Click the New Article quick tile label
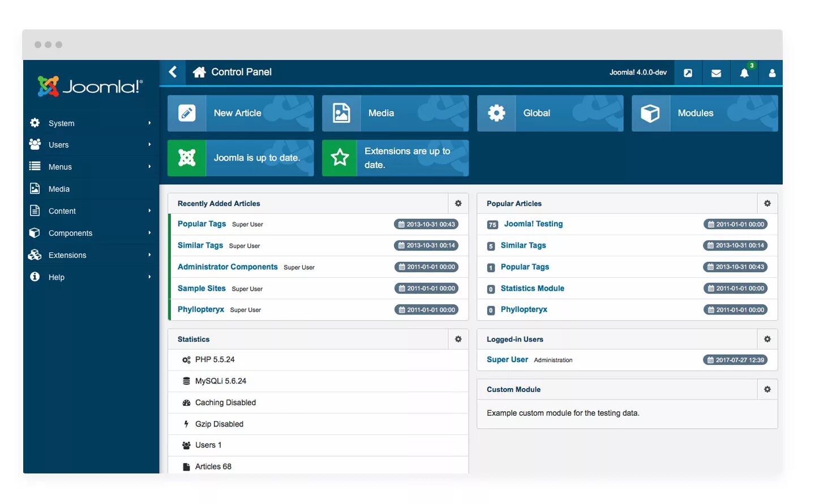The image size is (815, 504). coord(237,113)
